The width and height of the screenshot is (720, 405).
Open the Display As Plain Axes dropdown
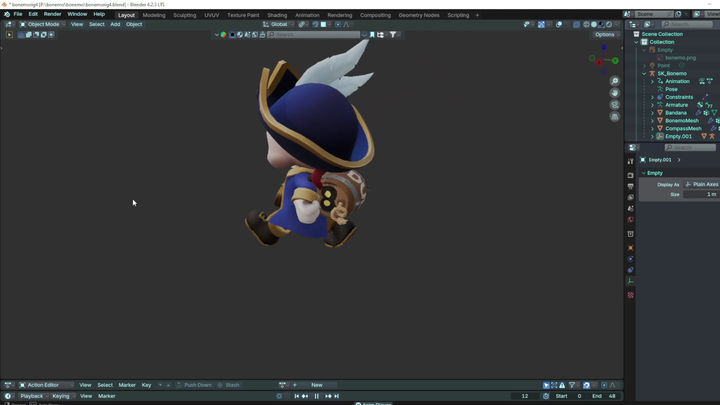pos(702,184)
